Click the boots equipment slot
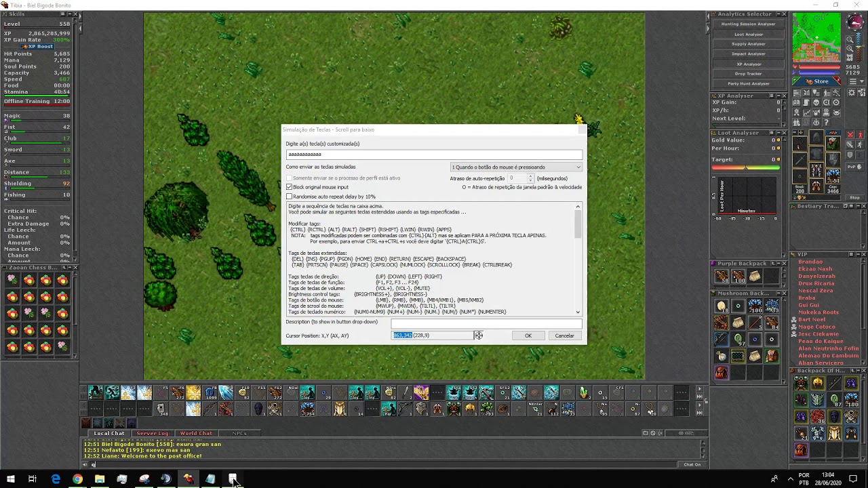 [x=816, y=186]
